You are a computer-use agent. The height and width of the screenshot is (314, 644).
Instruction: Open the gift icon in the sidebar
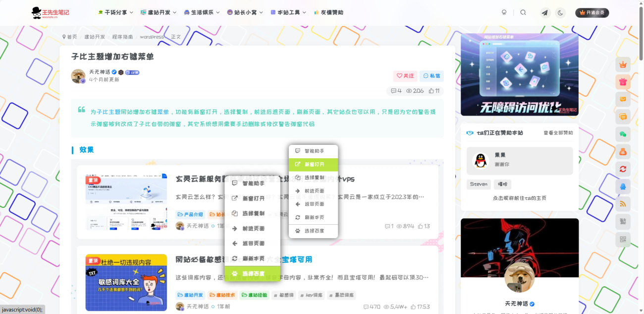click(623, 81)
